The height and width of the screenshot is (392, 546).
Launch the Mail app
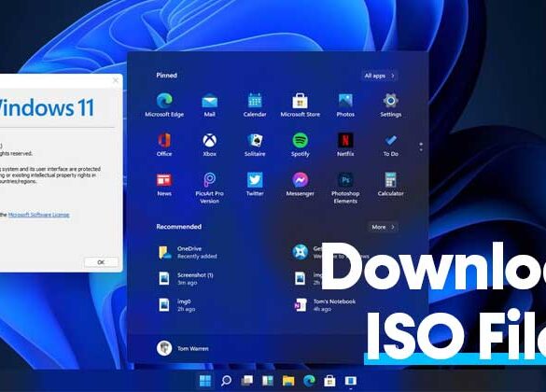point(210,105)
